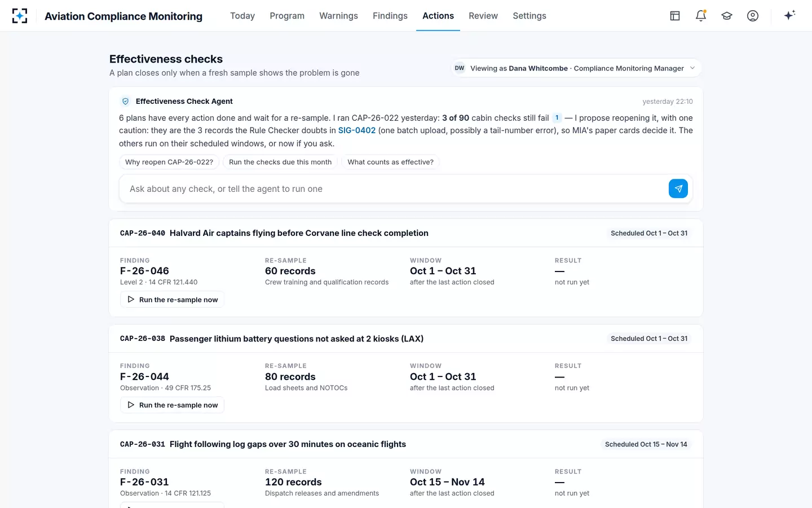The width and height of the screenshot is (812, 508).
Task: Select finding number F-26-046
Action: (144, 271)
